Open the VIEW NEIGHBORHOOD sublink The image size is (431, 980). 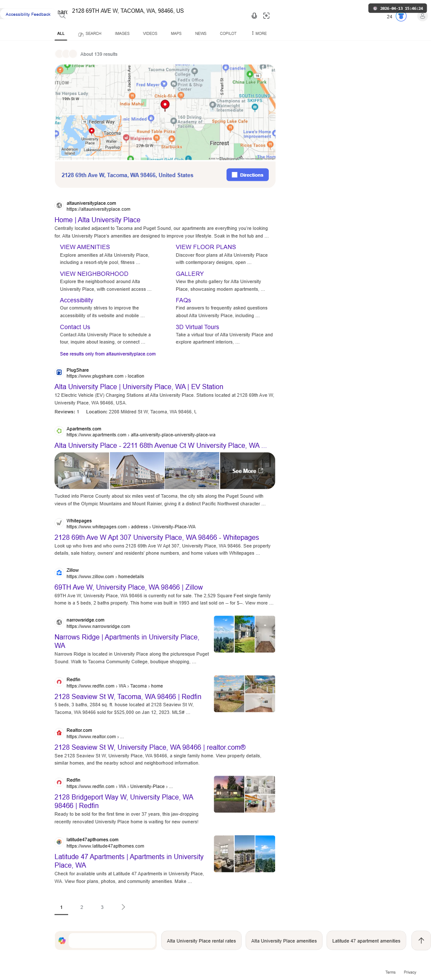point(94,274)
